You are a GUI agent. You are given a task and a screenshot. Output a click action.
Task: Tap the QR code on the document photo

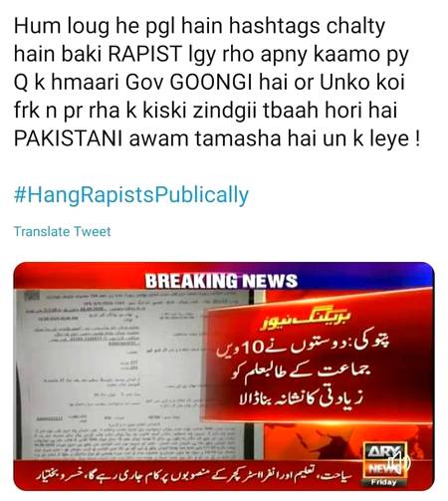pos(32,295)
